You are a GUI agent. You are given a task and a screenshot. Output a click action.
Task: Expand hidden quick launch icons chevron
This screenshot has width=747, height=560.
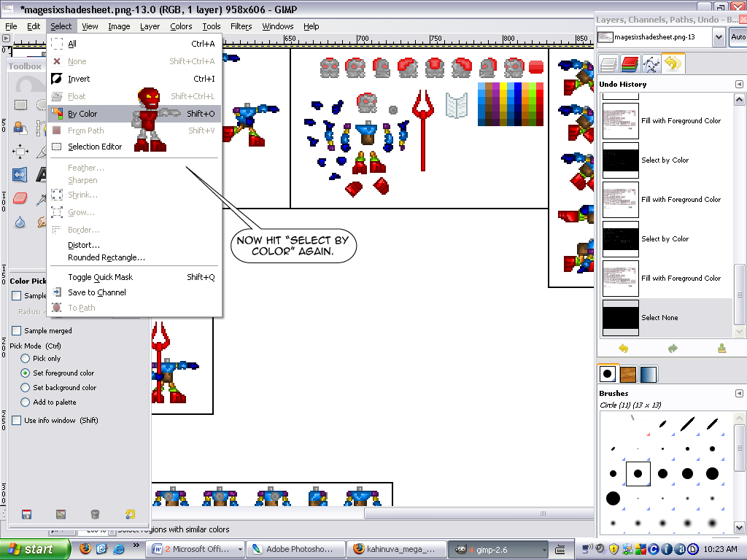136,545
